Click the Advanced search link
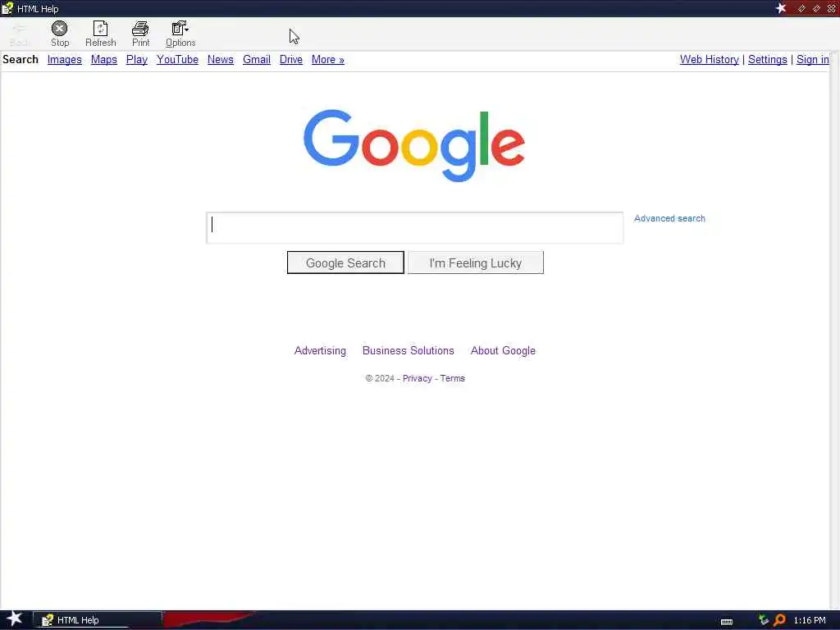Image resolution: width=840 pixels, height=630 pixels. point(669,218)
